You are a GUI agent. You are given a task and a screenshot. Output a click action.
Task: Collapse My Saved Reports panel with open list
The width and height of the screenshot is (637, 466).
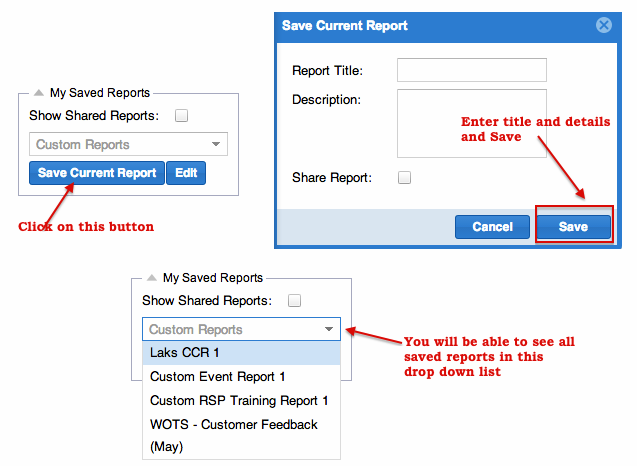pos(152,278)
